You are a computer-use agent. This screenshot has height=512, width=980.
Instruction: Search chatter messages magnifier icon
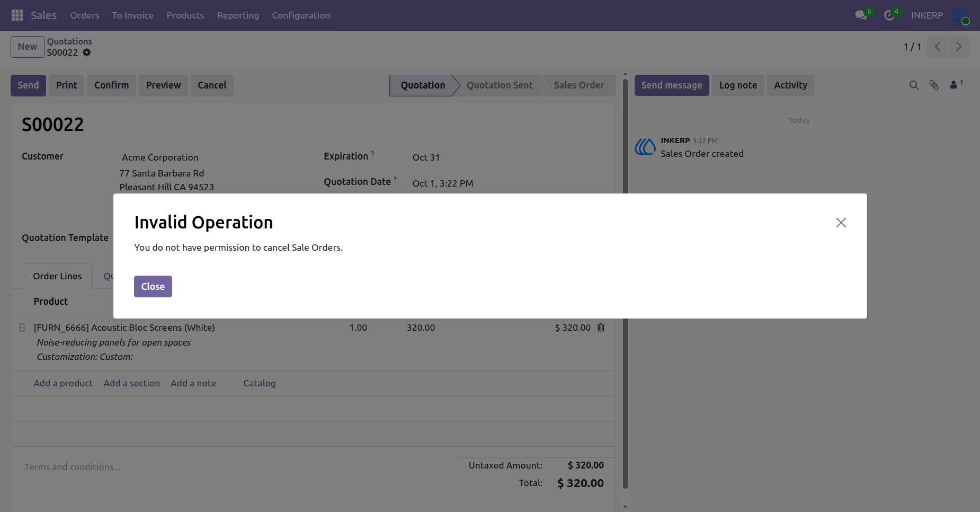coord(914,85)
